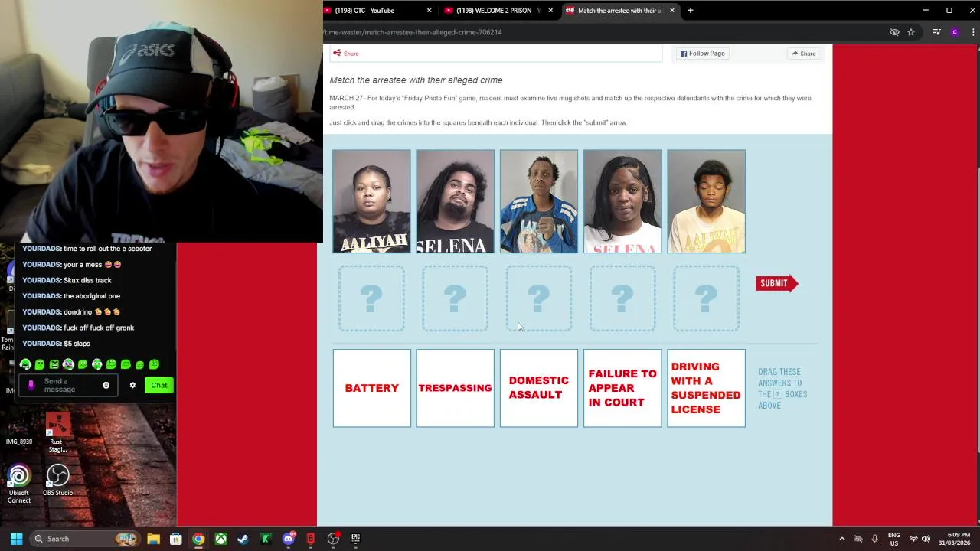Switch to the OTC - YouTube tab

[371, 11]
